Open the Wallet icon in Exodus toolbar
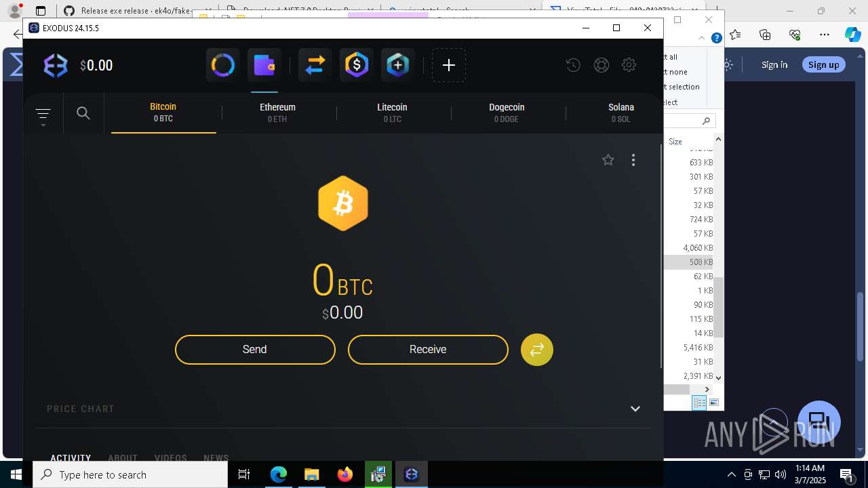This screenshot has height=488, width=868. pos(264,65)
